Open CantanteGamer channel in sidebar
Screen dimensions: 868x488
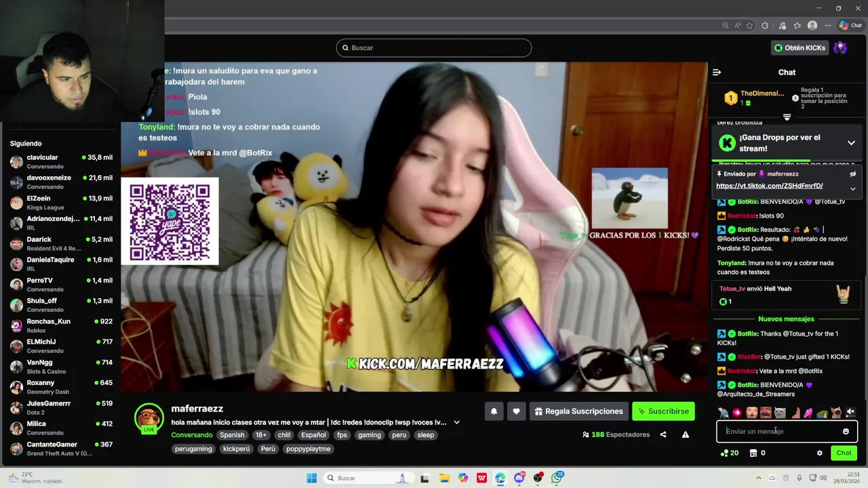(61, 448)
